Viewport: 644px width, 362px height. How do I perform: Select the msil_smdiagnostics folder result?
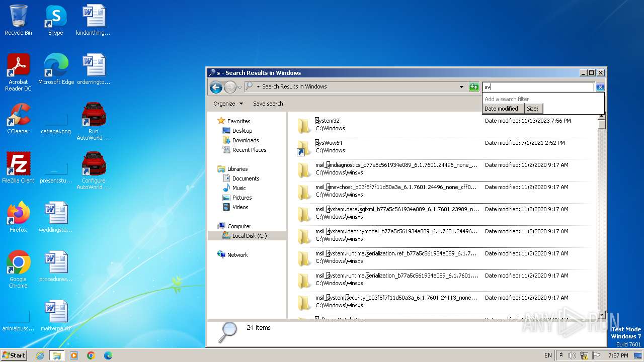(x=443, y=169)
